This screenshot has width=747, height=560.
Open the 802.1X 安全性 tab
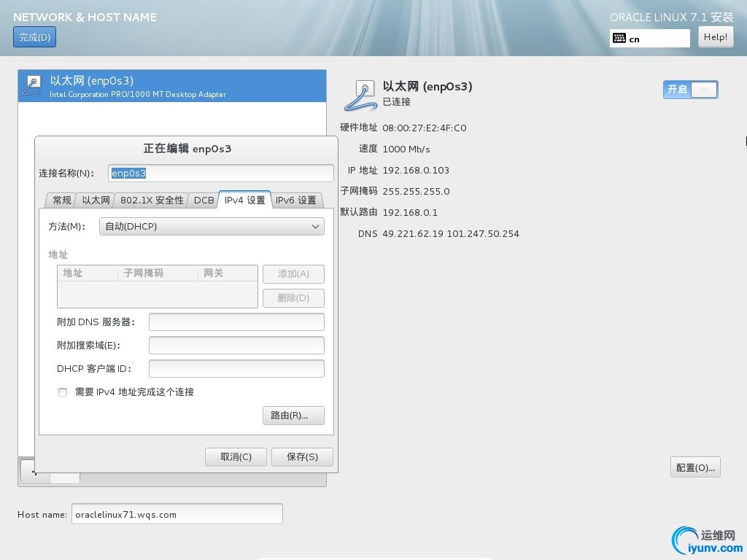point(152,200)
